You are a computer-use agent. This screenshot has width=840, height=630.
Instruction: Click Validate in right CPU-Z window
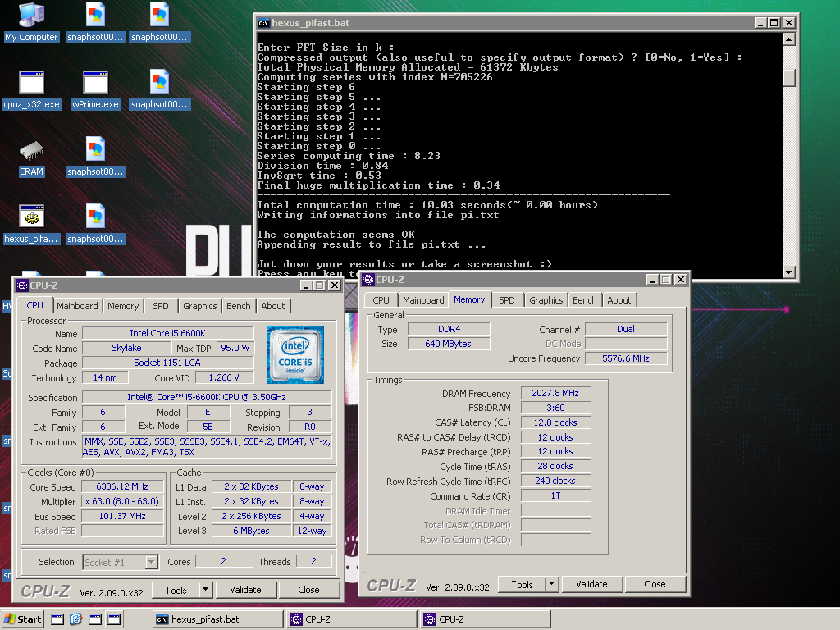tap(591, 584)
